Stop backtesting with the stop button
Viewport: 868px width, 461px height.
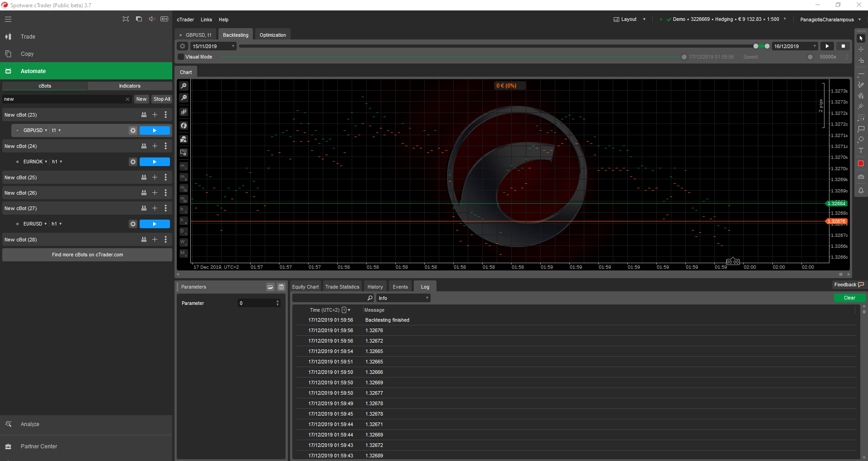(843, 46)
